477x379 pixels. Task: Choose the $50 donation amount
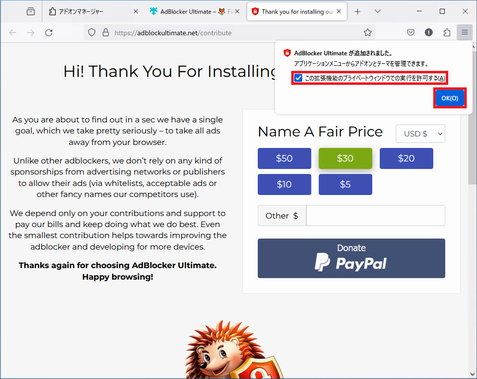tap(284, 158)
